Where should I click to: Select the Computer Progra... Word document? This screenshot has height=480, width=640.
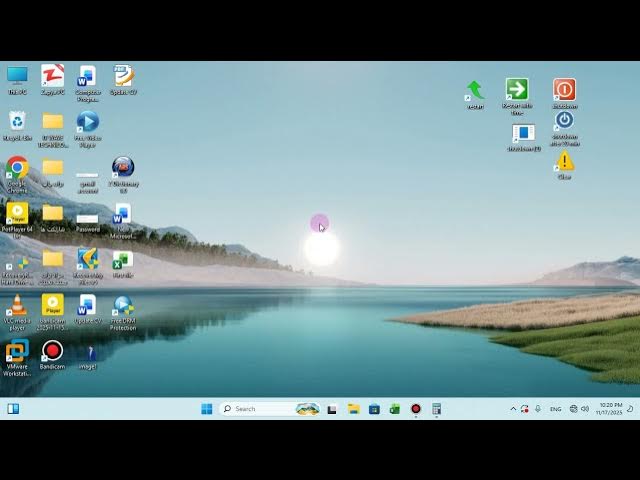coord(88,84)
